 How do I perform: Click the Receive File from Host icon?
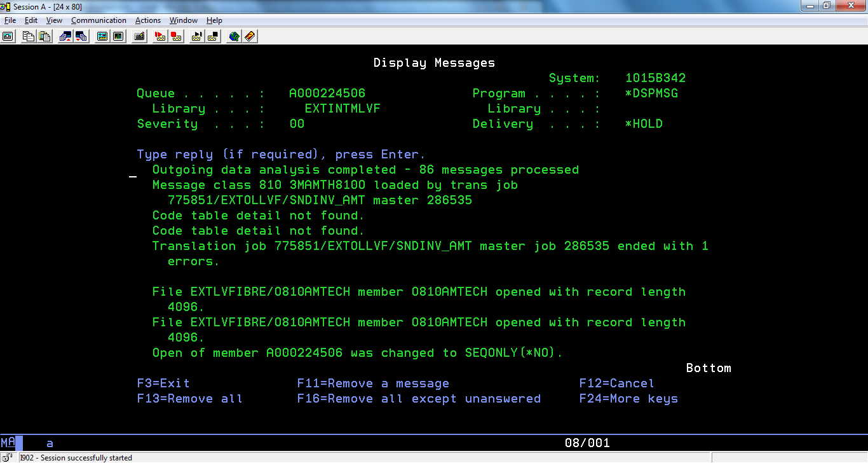click(x=81, y=36)
